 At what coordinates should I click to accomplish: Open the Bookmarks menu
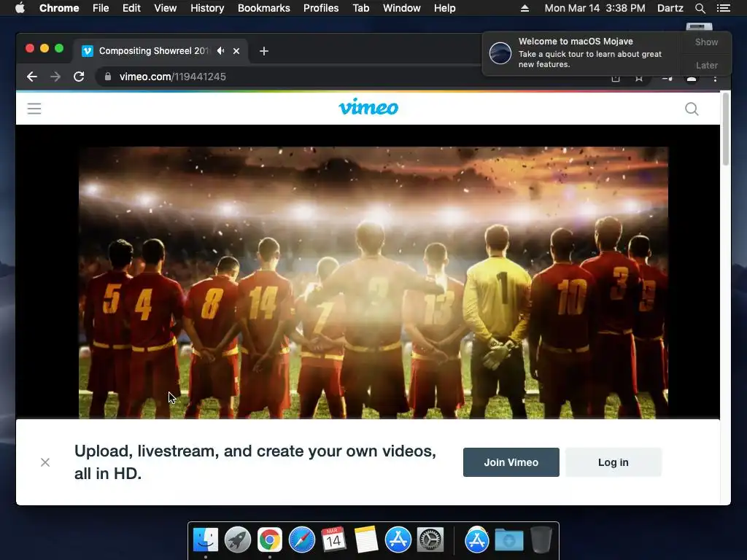pyautogui.click(x=264, y=8)
